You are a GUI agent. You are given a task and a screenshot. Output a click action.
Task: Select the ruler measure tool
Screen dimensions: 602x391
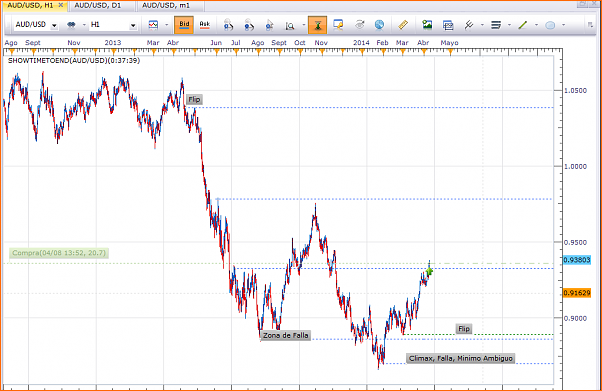[x=403, y=25]
